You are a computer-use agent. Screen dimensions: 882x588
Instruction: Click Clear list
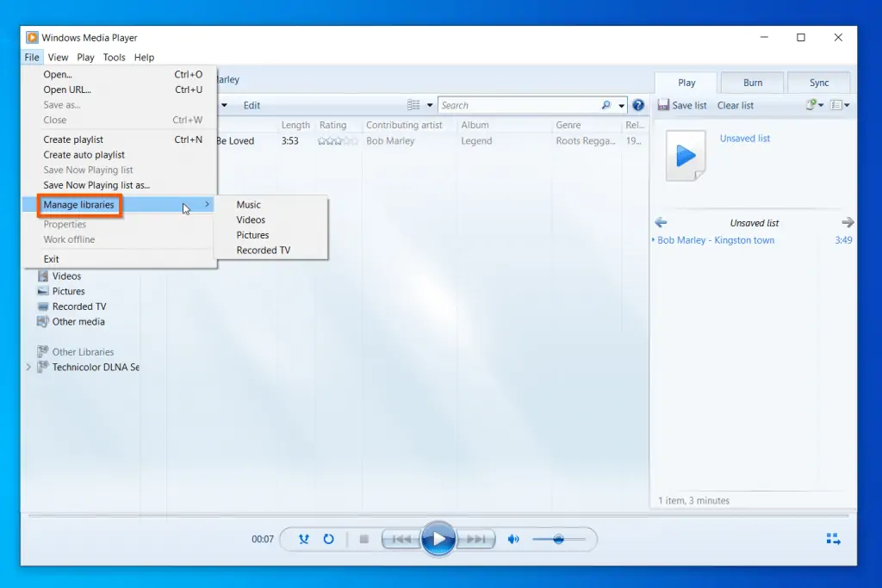pos(735,104)
